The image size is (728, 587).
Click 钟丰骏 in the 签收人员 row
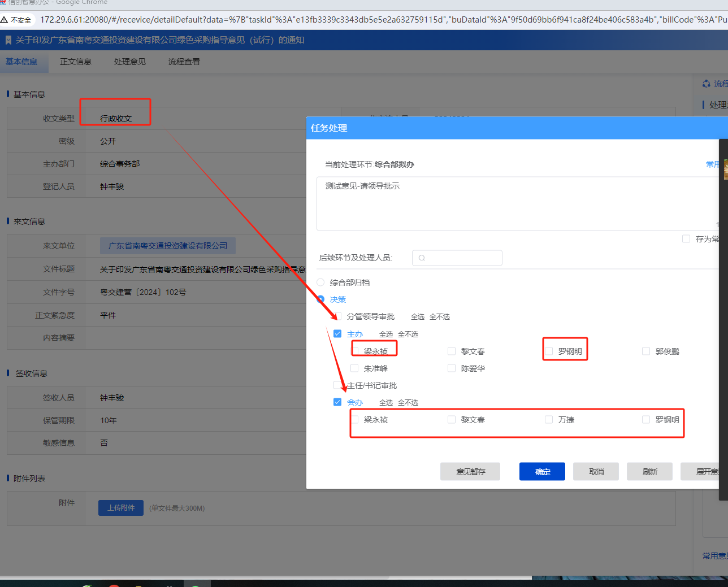112,398
